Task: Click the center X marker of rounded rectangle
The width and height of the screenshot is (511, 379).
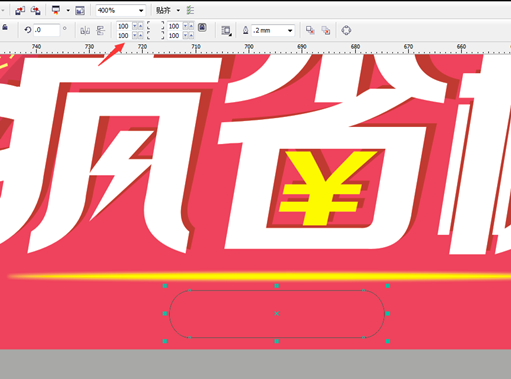Action: point(276,313)
